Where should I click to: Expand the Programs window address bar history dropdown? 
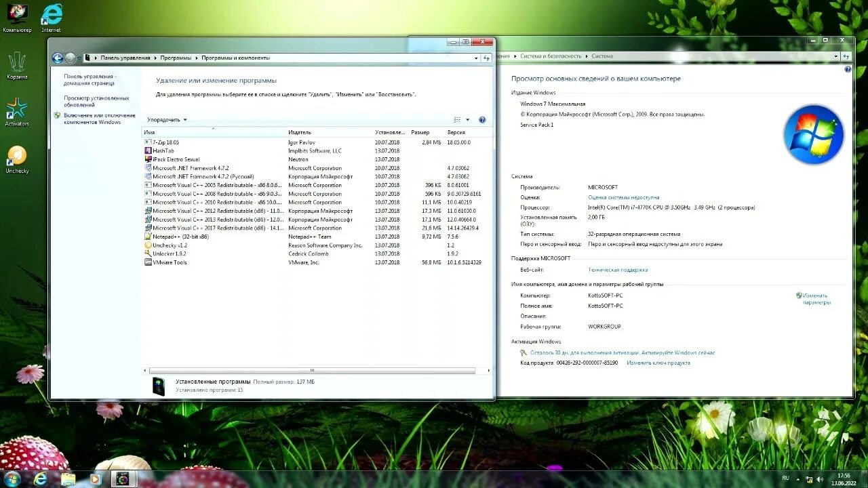tap(477, 58)
